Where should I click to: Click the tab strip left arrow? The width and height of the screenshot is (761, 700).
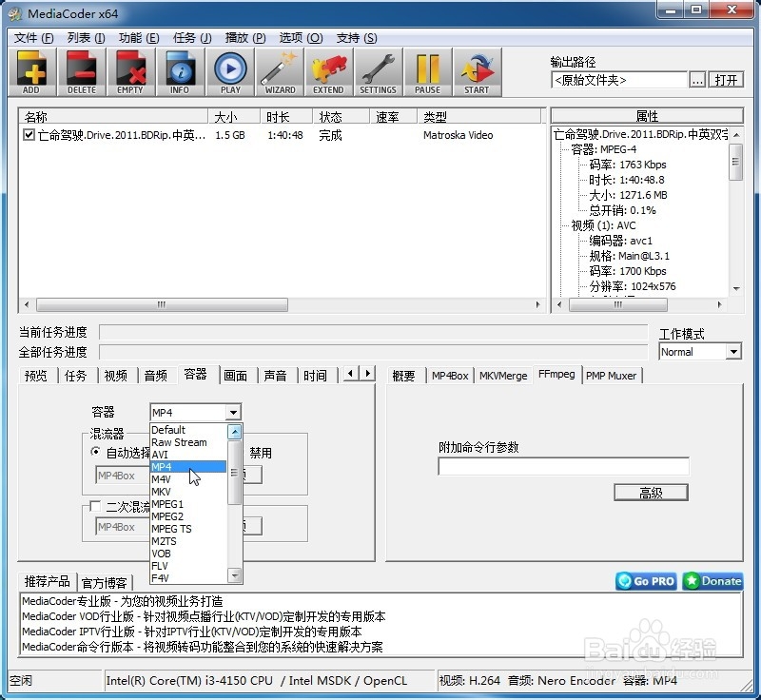[x=351, y=374]
